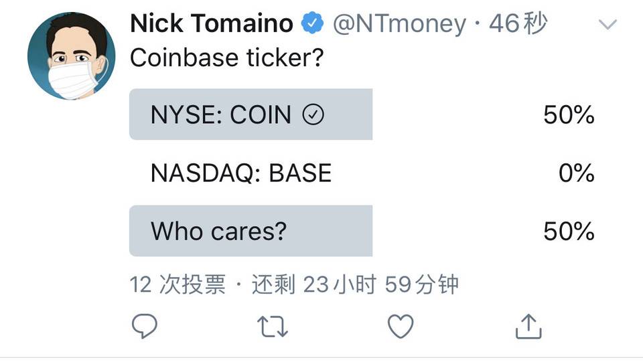Click the 46秒 tweet timestamp
643x364 pixels.
pyautogui.click(x=518, y=25)
